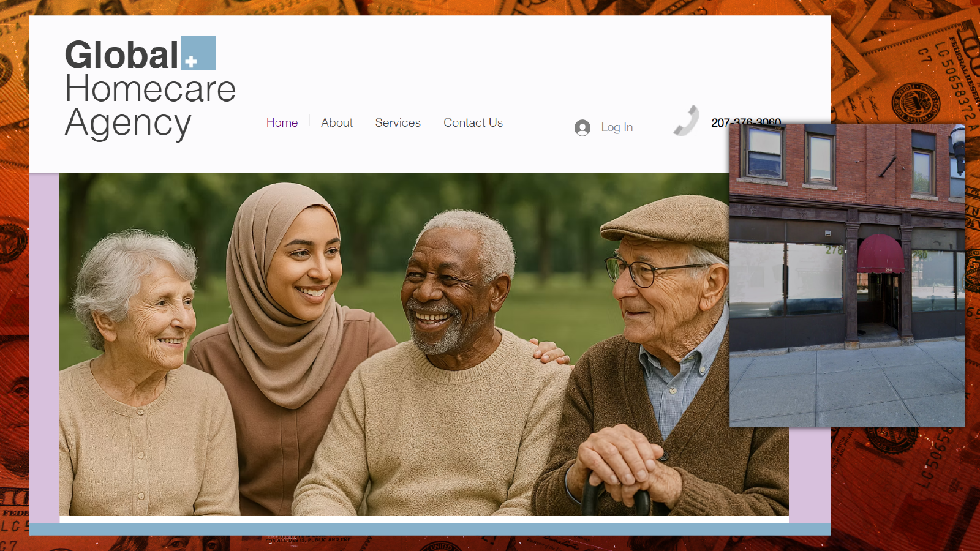980x551 pixels.
Task: Click the Homecare text in the logo
Action: pyautogui.click(x=150, y=89)
